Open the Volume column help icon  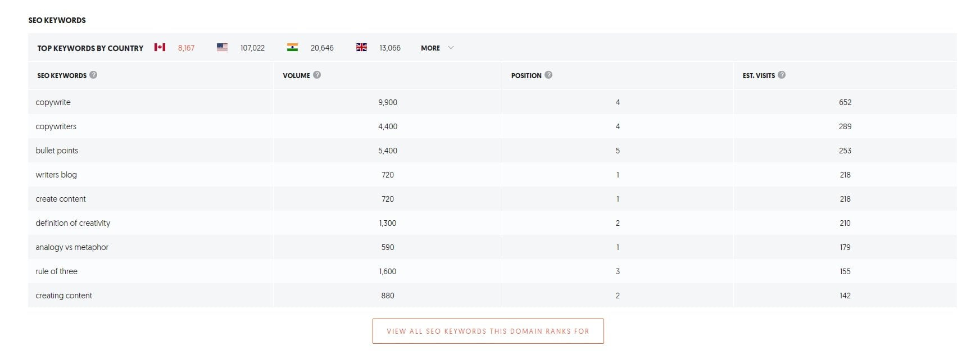click(x=317, y=75)
